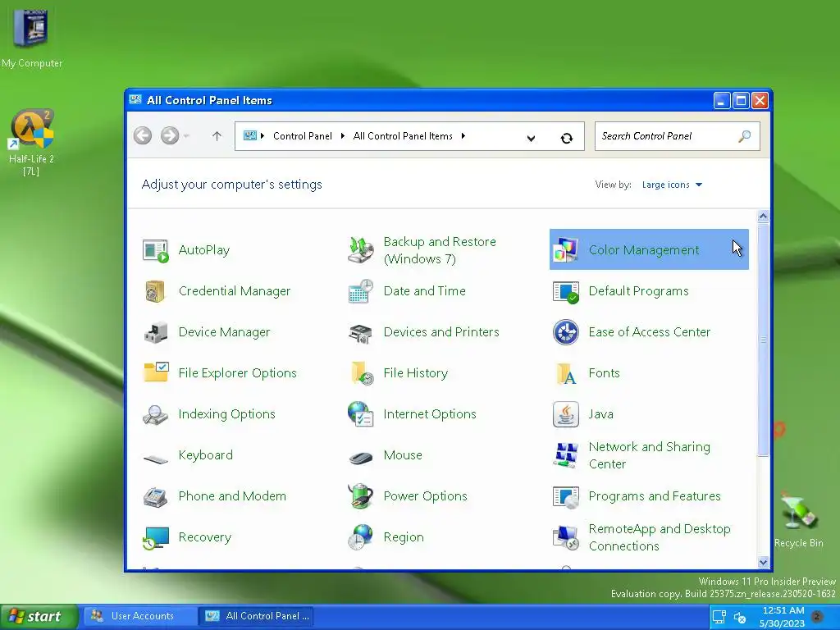Screen dimensions: 840x630
Task: Click the Ease of Access Center icon
Action: coord(566,332)
